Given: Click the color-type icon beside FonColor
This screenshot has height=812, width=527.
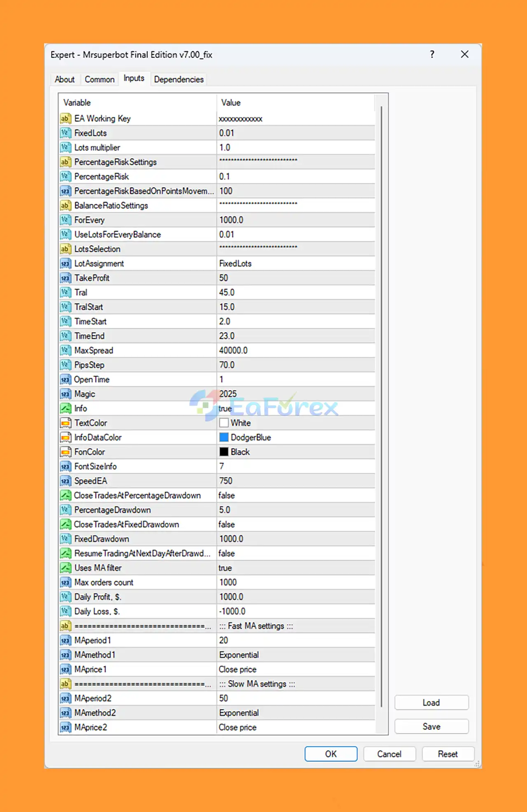Looking at the screenshot, I should pos(65,452).
